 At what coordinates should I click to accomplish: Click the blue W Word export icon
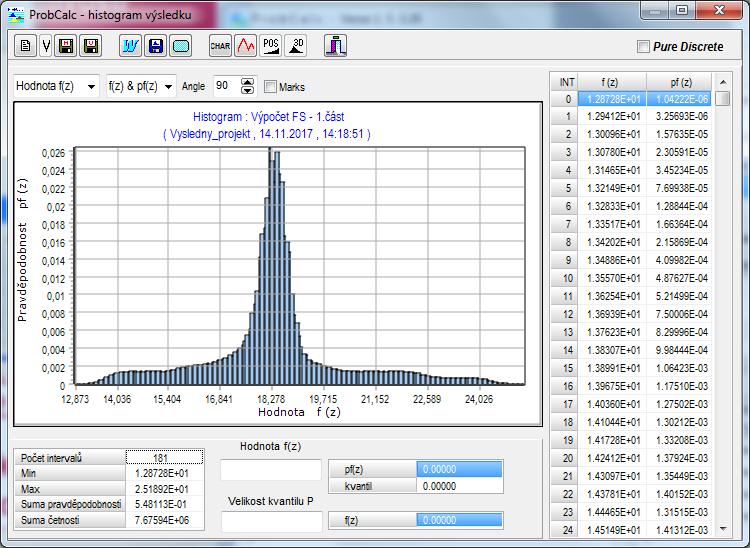click(131, 46)
